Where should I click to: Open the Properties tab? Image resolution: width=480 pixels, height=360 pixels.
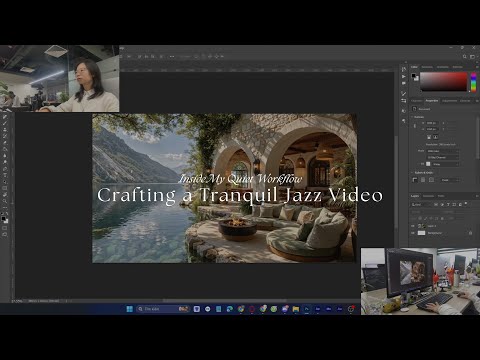[432, 101]
